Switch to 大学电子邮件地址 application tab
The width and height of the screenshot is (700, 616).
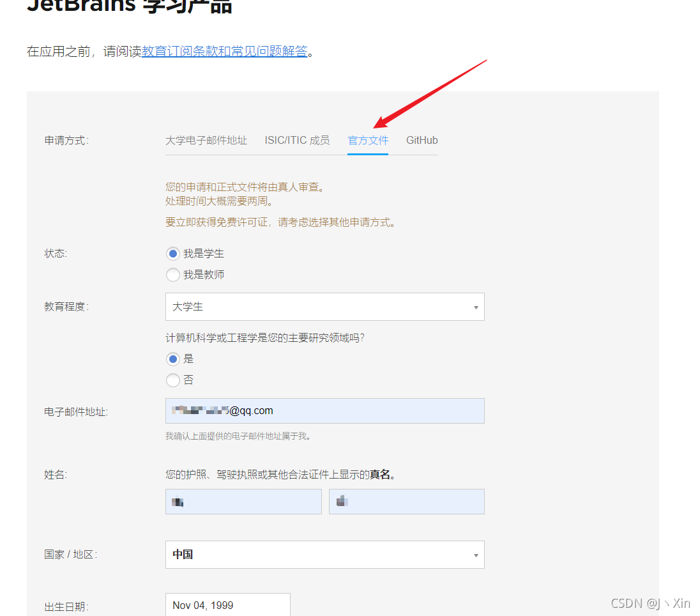pos(206,141)
